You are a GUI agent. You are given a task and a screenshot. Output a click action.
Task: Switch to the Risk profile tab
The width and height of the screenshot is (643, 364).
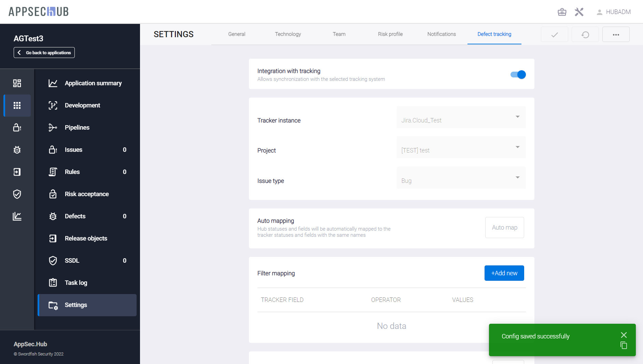(x=390, y=34)
